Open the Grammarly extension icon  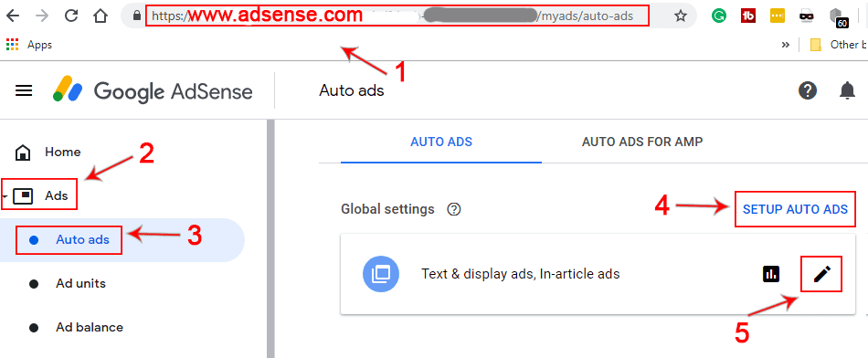[x=719, y=16]
